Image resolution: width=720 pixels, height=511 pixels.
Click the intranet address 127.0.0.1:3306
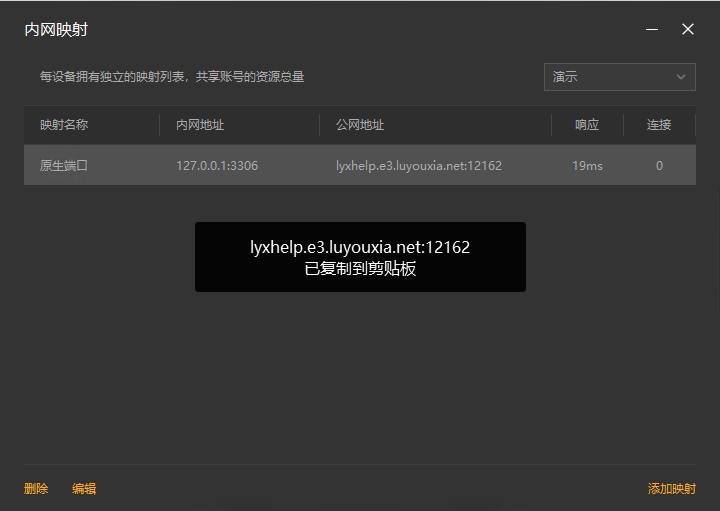pyautogui.click(x=217, y=166)
